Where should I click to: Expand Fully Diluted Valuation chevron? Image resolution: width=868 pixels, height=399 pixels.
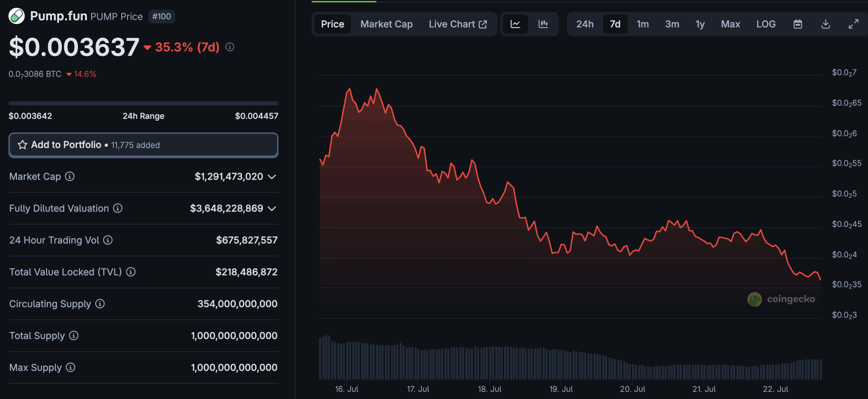pyautogui.click(x=272, y=208)
